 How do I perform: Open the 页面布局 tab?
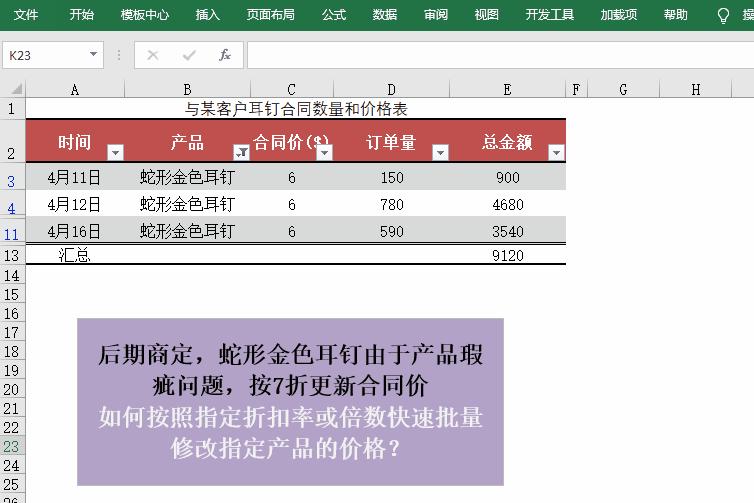pos(271,15)
